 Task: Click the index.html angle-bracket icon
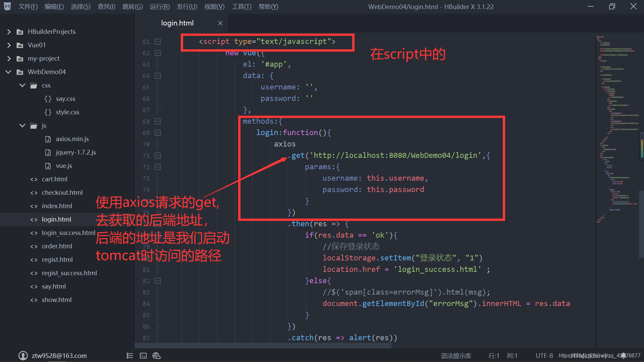[x=34, y=206]
